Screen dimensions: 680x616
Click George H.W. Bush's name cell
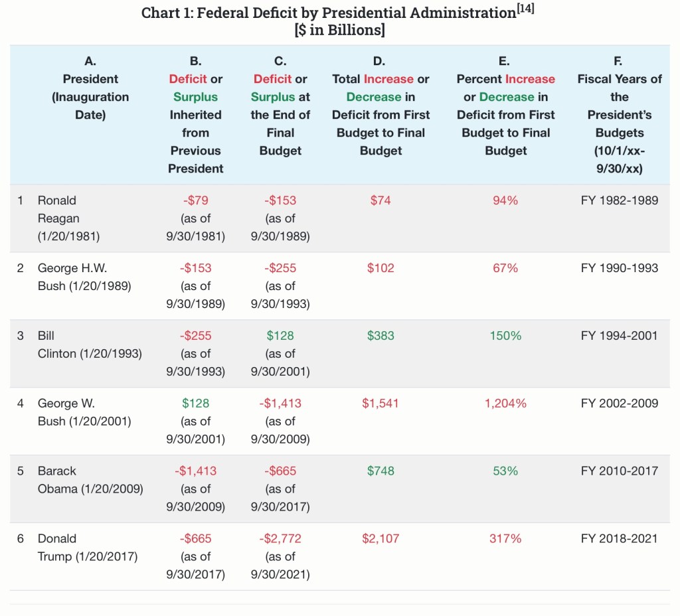84,277
